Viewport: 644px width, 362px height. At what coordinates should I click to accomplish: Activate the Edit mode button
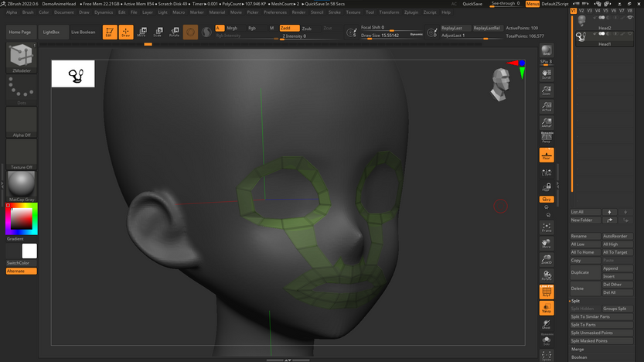point(109,32)
